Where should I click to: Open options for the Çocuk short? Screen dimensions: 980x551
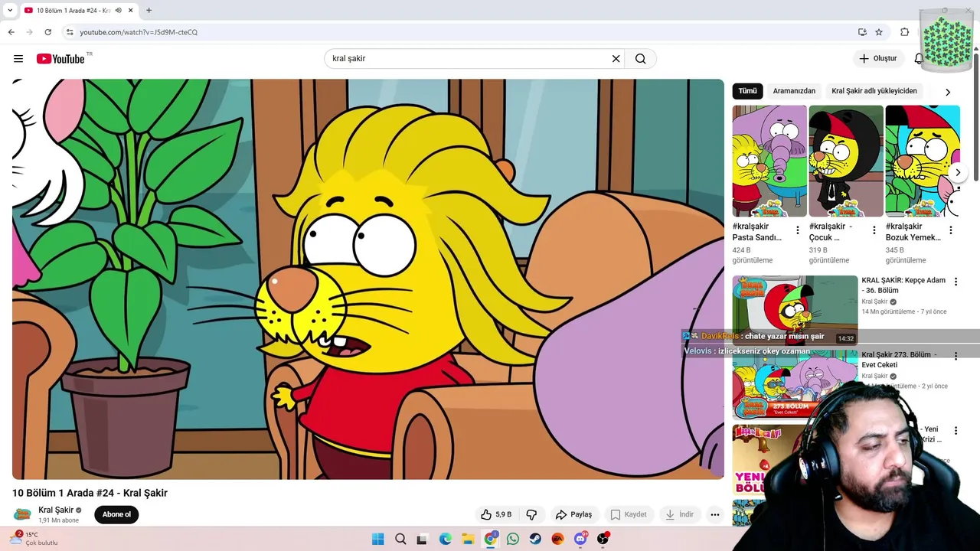(874, 230)
